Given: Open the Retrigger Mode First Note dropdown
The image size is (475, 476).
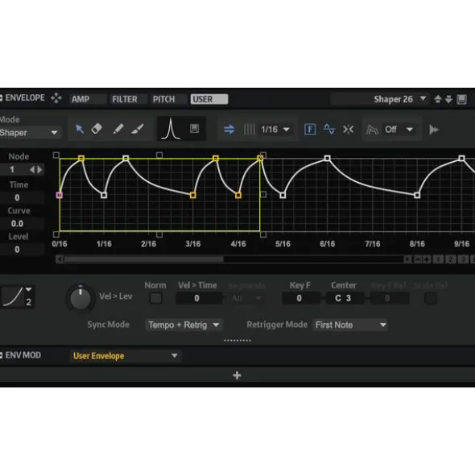Looking at the screenshot, I should click(x=350, y=325).
